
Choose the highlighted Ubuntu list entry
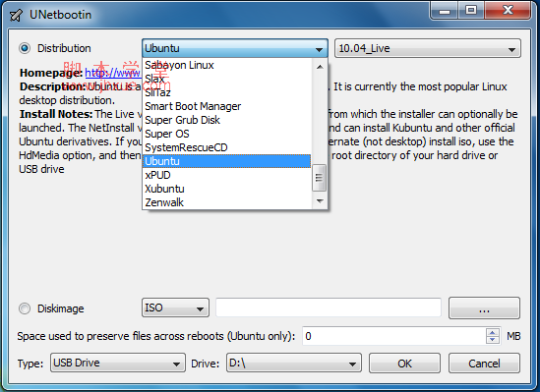pyautogui.click(x=226, y=161)
